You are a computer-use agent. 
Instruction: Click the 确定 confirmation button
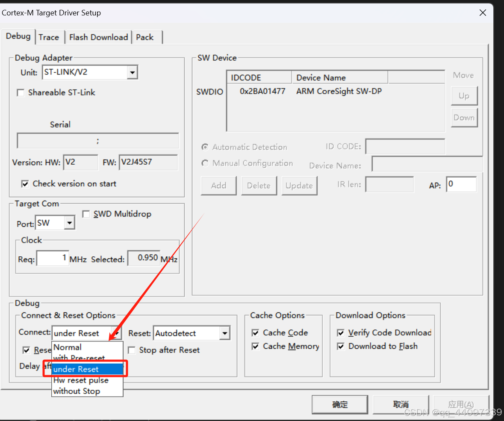tap(339, 404)
